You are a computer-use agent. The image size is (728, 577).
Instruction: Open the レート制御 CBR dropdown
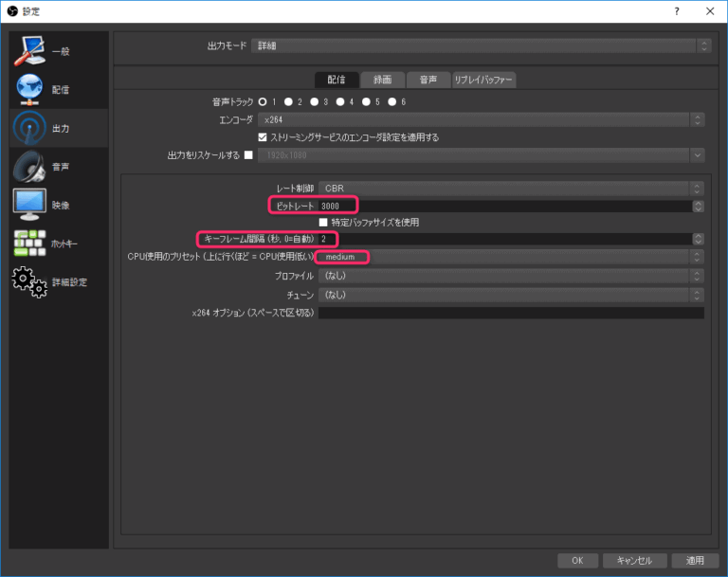pos(510,188)
